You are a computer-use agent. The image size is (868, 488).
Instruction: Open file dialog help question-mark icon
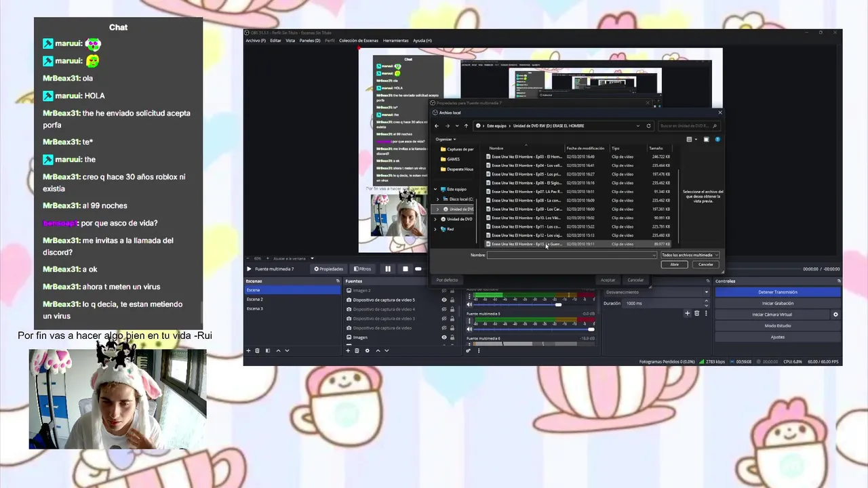717,139
